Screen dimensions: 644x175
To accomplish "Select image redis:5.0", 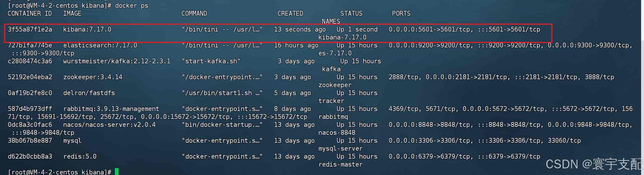I will [80, 156].
